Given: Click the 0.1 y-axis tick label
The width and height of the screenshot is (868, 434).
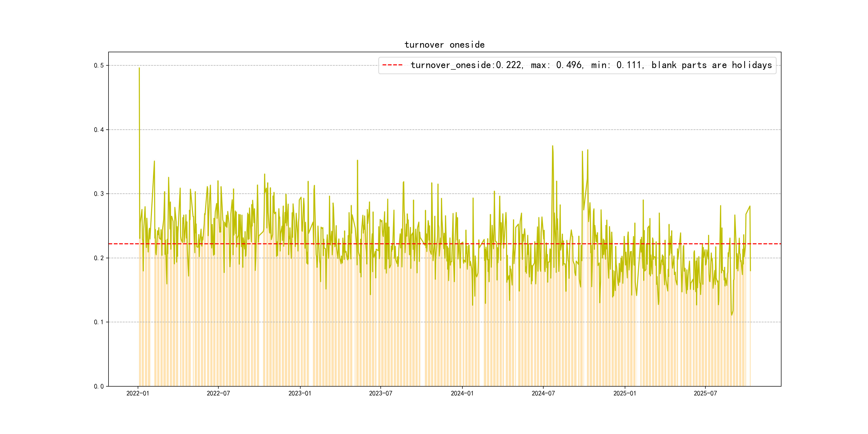Looking at the screenshot, I should coord(99,322).
